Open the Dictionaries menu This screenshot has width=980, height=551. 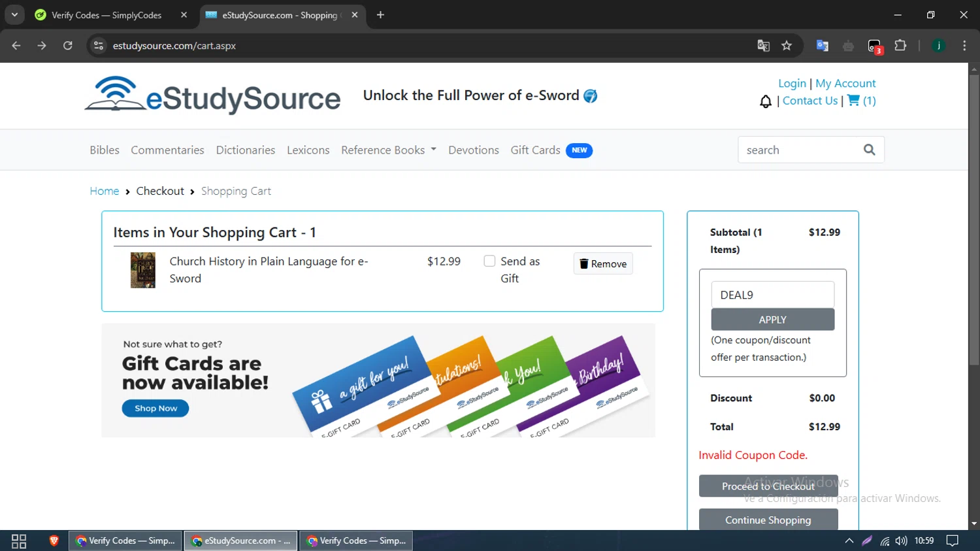tap(246, 150)
